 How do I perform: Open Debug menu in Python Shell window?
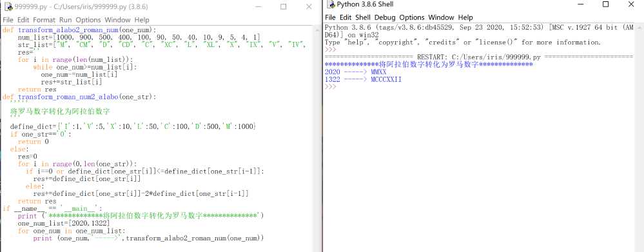coord(385,17)
